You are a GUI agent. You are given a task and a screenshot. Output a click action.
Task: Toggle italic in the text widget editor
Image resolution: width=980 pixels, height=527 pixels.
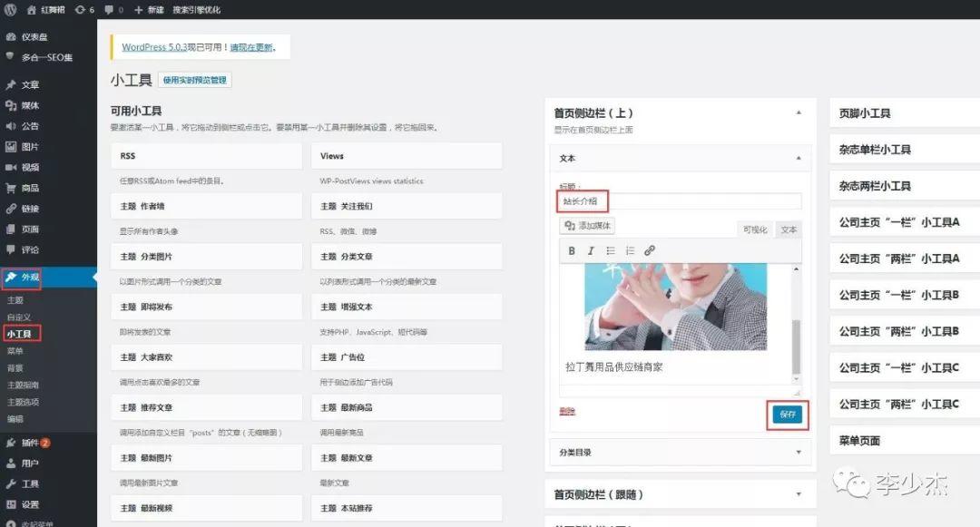point(591,250)
